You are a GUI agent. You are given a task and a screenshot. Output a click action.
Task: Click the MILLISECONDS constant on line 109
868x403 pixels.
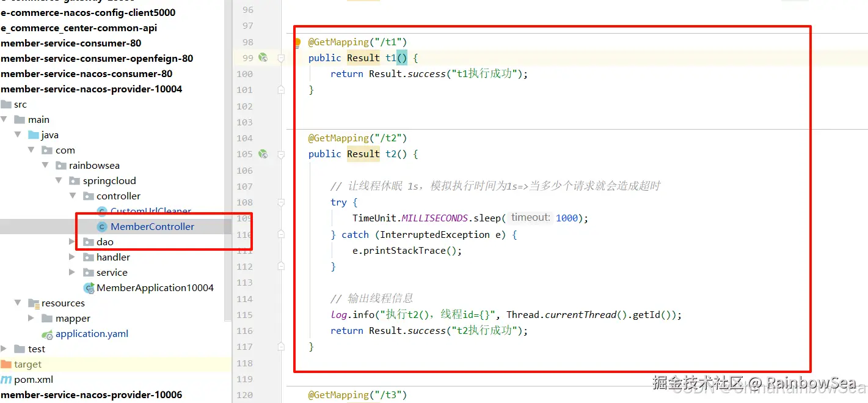click(434, 218)
